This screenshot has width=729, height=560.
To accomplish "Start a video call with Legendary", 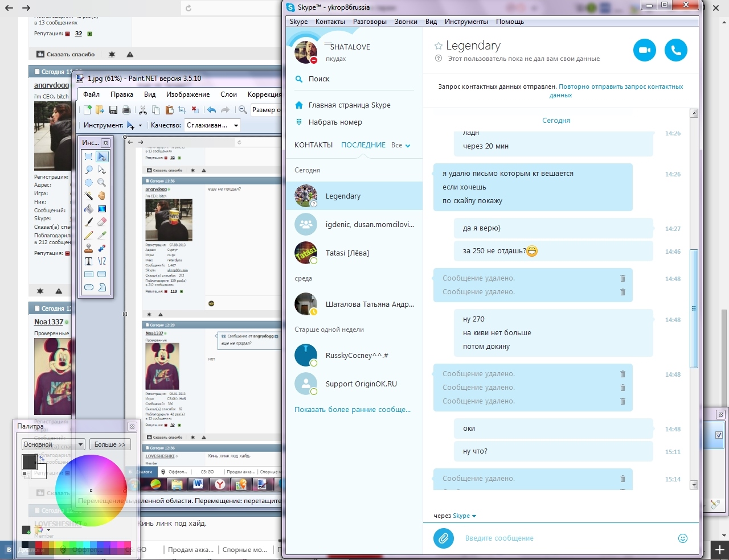I will [x=645, y=50].
